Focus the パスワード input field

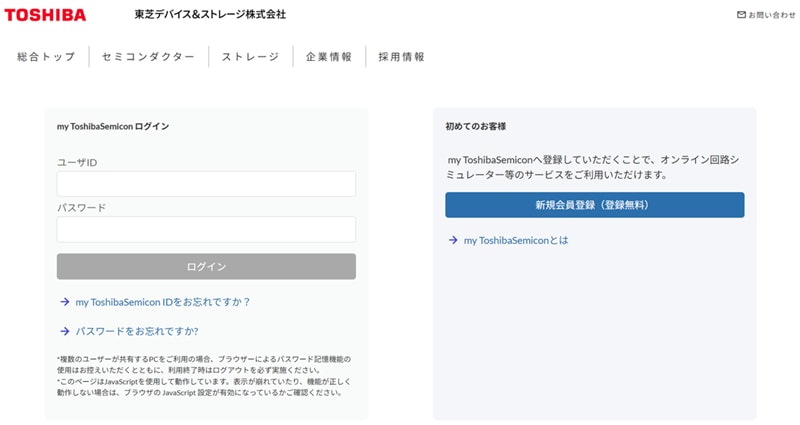coord(206,229)
